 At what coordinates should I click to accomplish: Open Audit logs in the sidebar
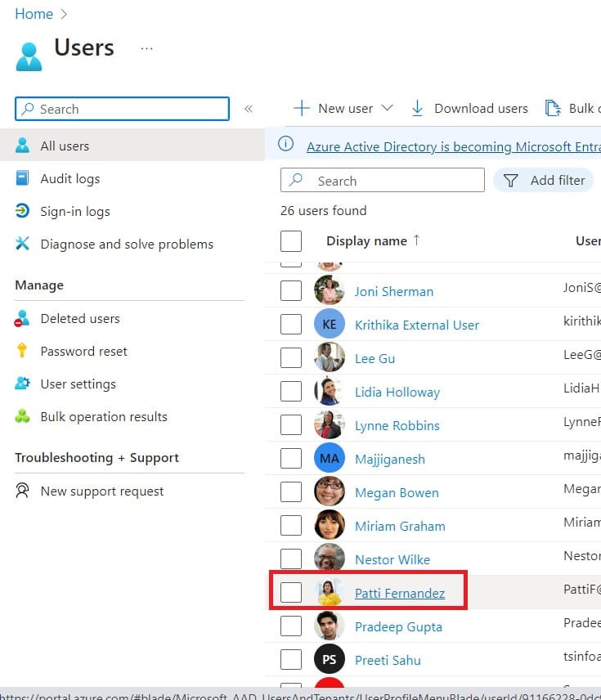(70, 179)
